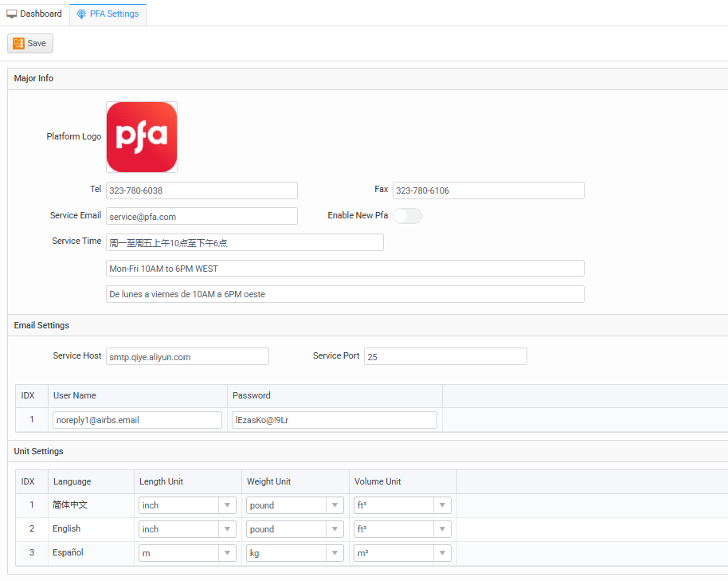Click the Service Host field

[x=187, y=356]
